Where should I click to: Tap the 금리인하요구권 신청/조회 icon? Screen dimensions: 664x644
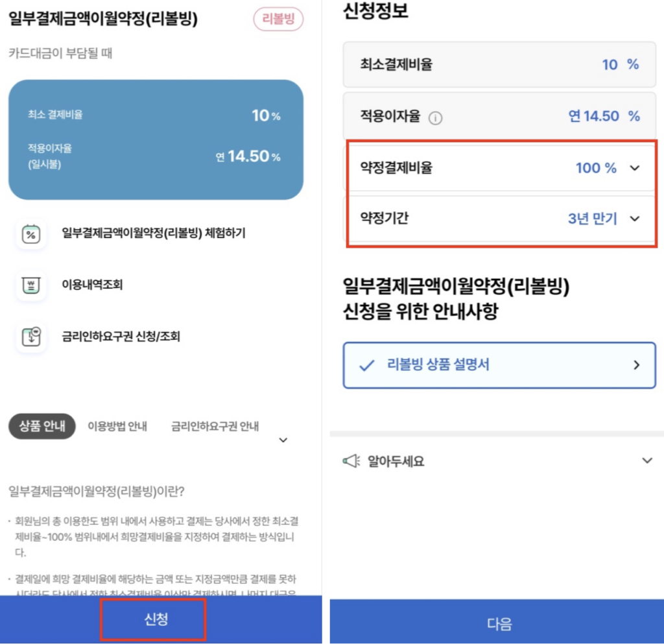[30, 336]
